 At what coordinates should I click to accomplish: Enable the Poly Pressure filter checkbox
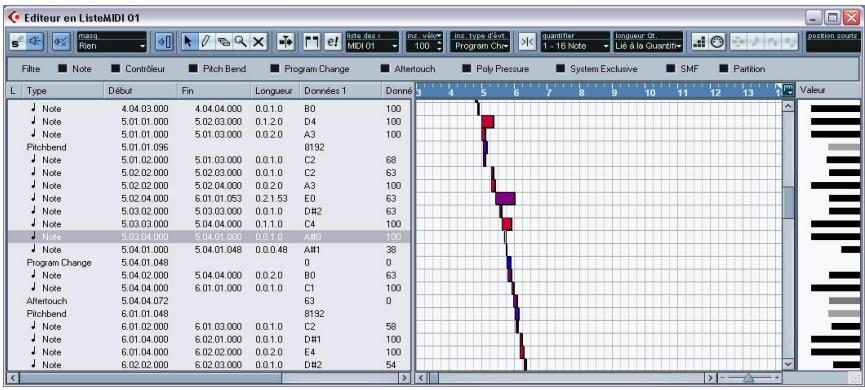coord(466,69)
